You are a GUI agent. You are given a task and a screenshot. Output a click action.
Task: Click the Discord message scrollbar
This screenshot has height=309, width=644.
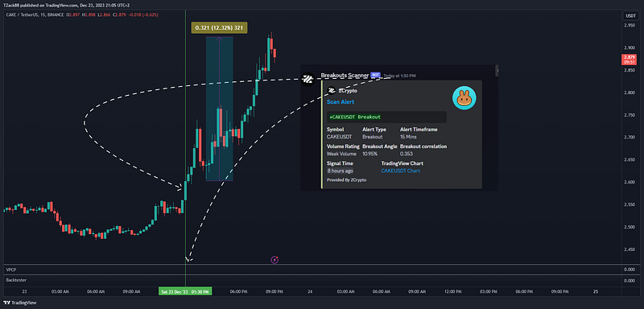(x=497, y=70)
